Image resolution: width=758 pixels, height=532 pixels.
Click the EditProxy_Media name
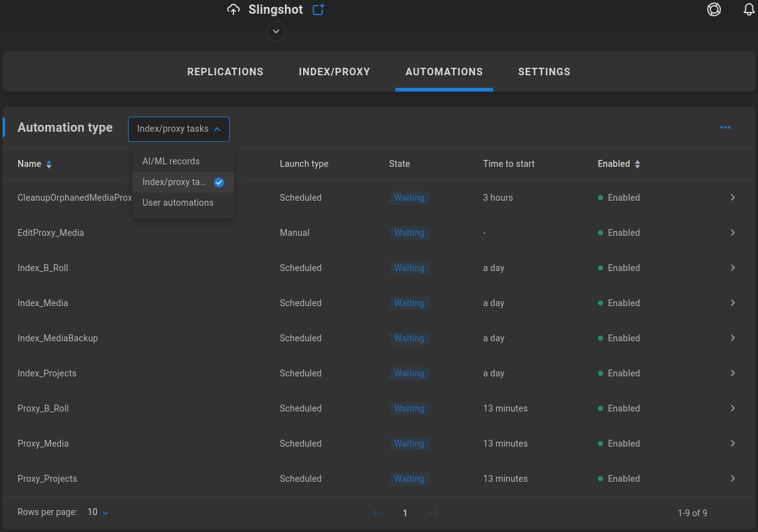coord(51,233)
